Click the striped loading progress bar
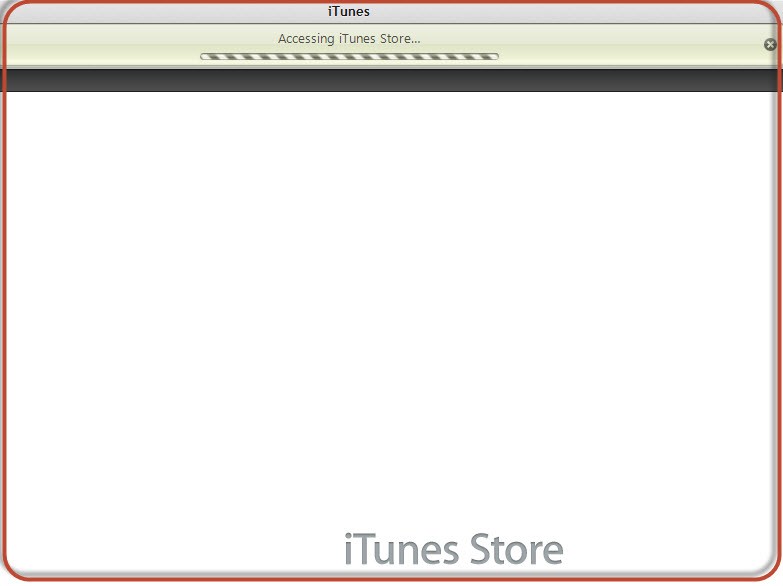Image resolution: width=783 pixels, height=586 pixels. click(x=349, y=56)
